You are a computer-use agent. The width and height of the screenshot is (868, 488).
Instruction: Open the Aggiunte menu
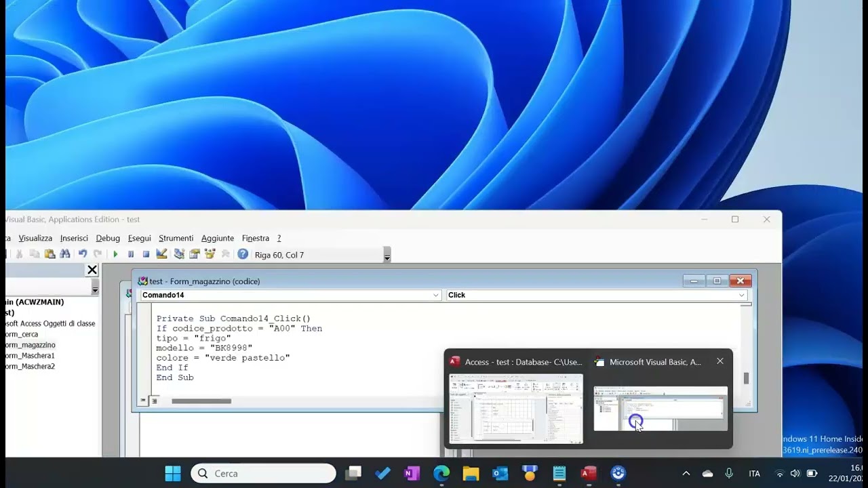coord(218,238)
